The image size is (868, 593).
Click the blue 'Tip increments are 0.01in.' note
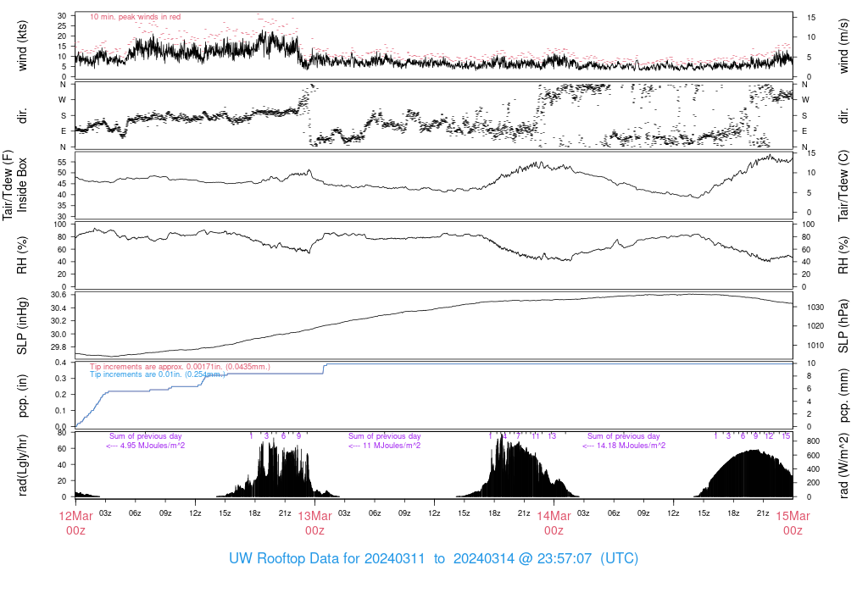[x=158, y=374]
